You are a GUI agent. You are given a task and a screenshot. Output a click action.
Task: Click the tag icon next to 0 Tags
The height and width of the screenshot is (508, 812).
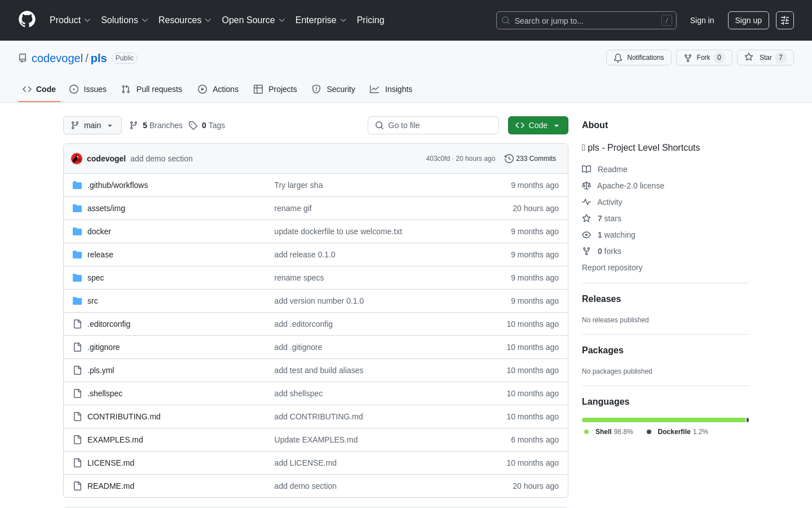tap(193, 125)
